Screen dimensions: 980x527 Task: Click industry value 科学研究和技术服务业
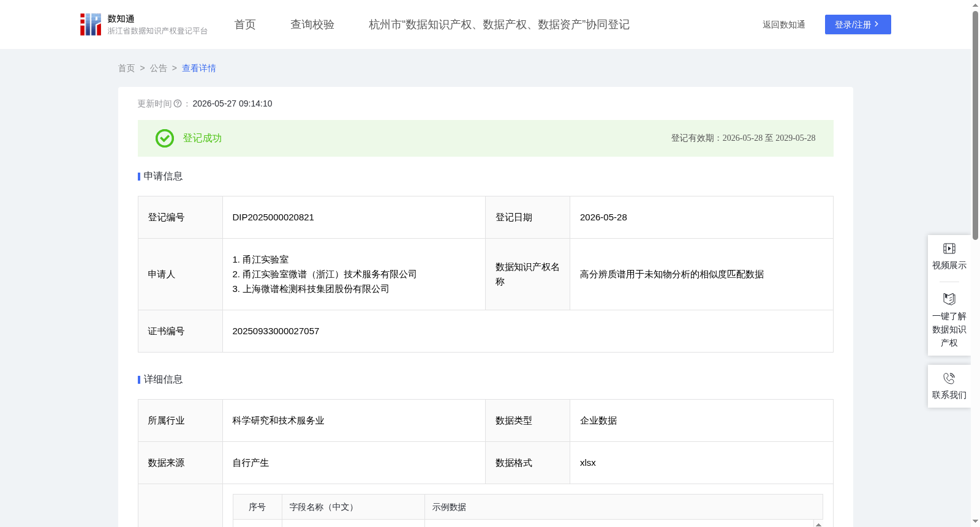(x=278, y=420)
